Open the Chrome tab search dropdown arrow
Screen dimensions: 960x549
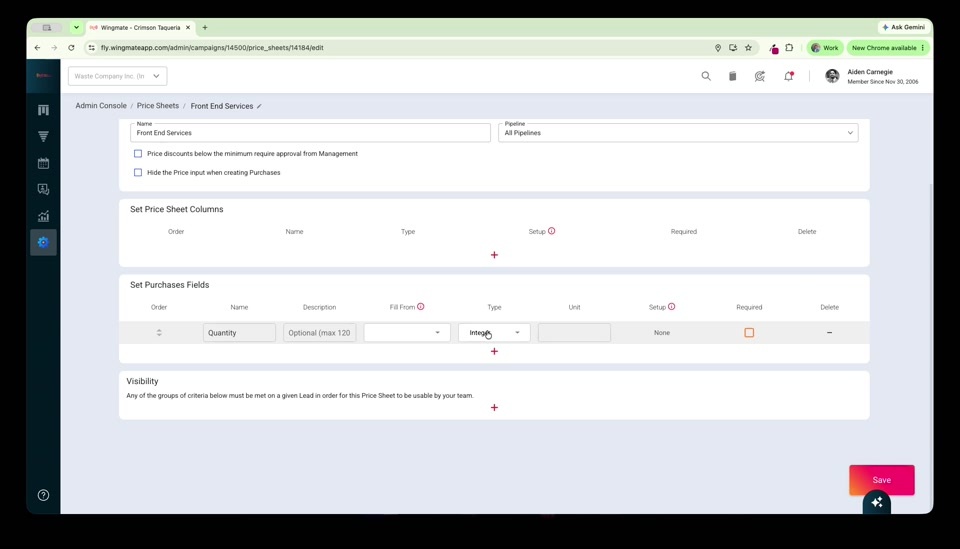click(76, 28)
